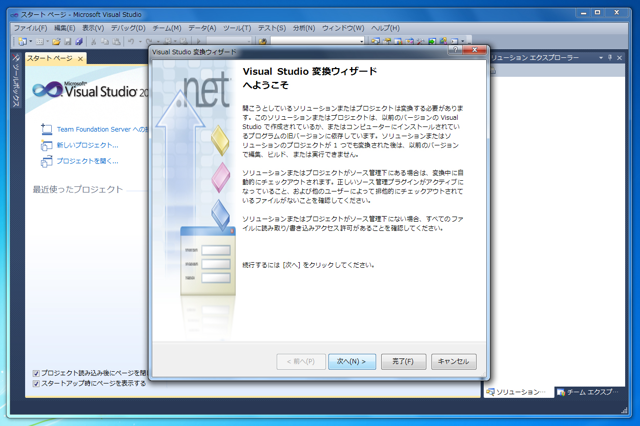The width and height of the screenshot is (640, 426).
Task: Click the Paste clipboard toolbar icon
Action: [117, 41]
